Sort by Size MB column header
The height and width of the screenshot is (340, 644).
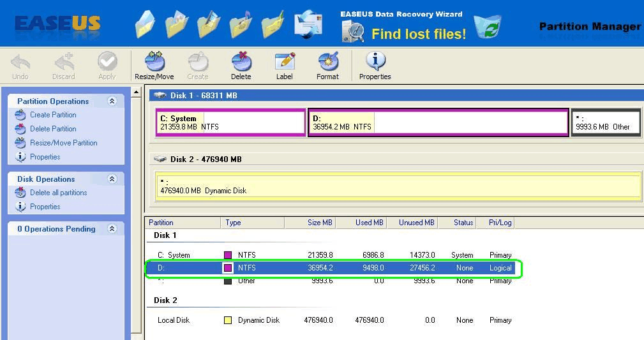[x=310, y=223]
